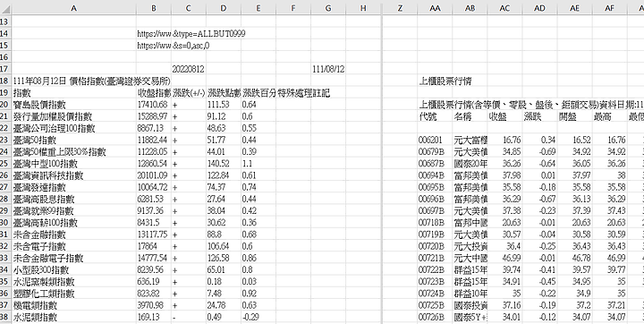Click the -0.29 percentage cell
The width and height of the screenshot is (644, 324).
[x=258, y=318]
